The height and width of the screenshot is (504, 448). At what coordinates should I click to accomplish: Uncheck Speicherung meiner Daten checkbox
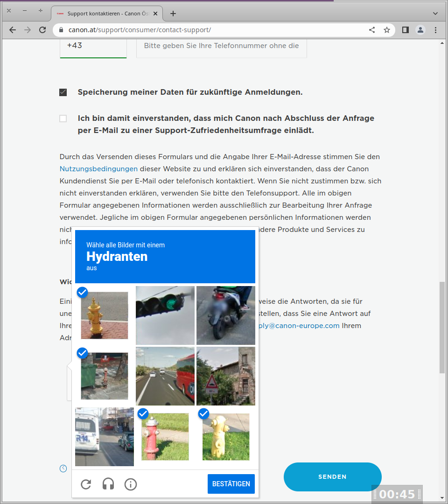63,92
